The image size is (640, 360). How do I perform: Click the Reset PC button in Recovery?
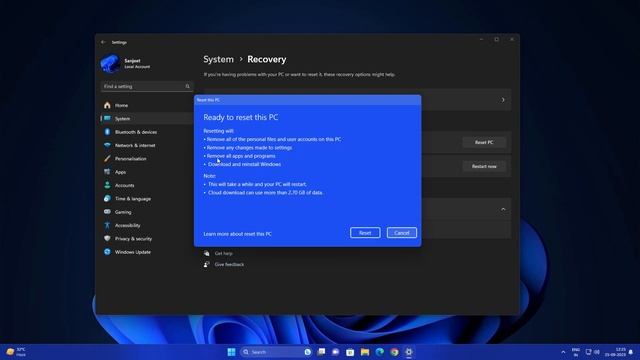(x=484, y=142)
